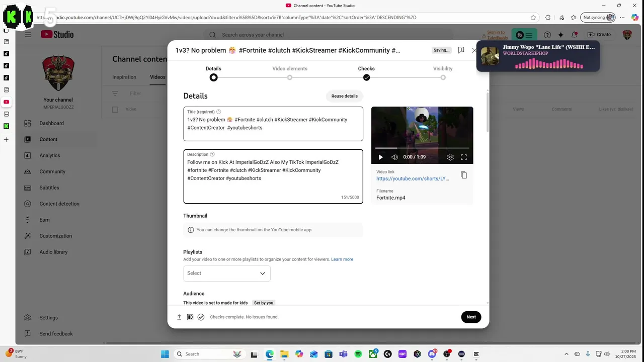Go to the Visibility step
This screenshot has height=362, width=644.
pos(443,73)
